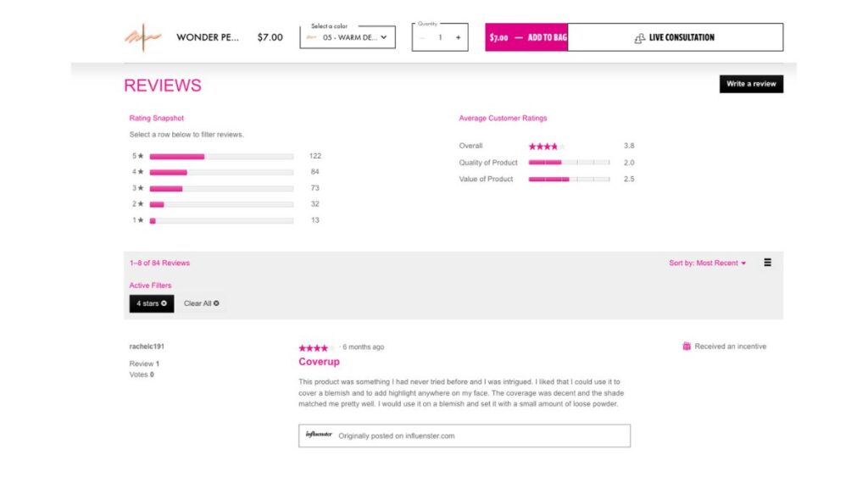Image resolution: width=868 pixels, height=488 pixels.
Task: Click the $7.00 Add to Bag button
Action: (526, 37)
